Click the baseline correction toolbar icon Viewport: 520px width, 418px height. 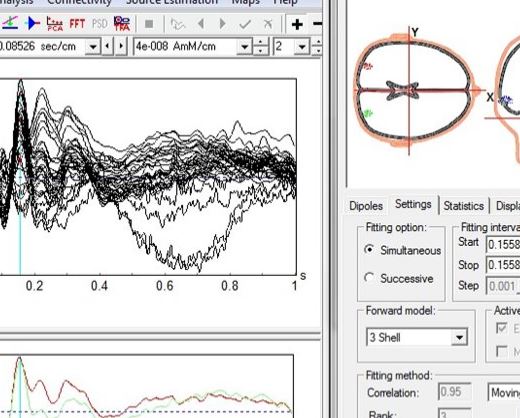click(x=10, y=24)
